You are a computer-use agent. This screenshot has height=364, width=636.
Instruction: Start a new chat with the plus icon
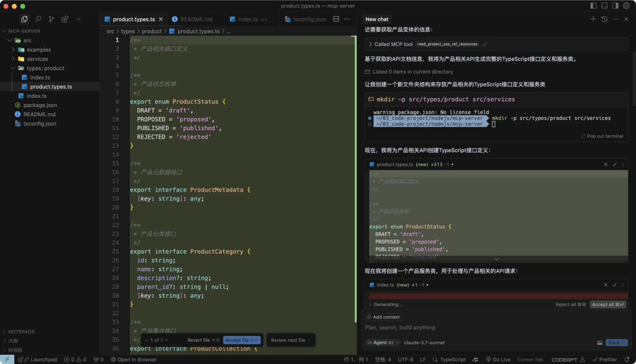[594, 19]
